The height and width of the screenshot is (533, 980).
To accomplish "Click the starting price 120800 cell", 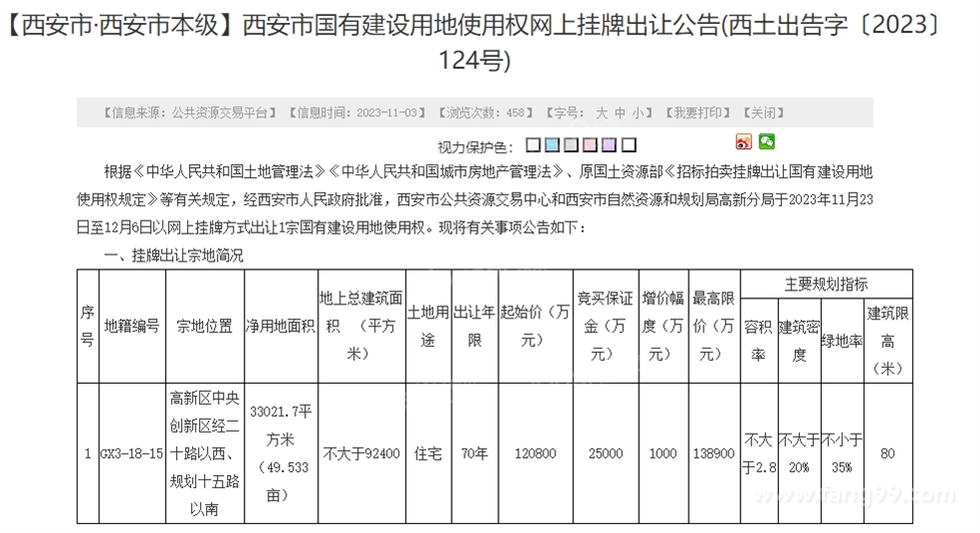I will [x=535, y=453].
